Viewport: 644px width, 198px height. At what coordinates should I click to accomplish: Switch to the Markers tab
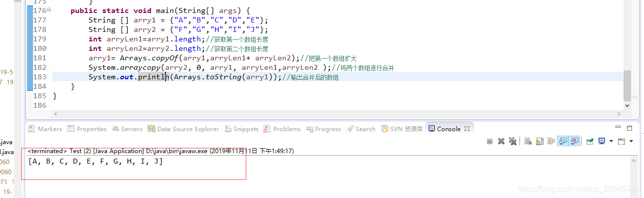coord(45,129)
